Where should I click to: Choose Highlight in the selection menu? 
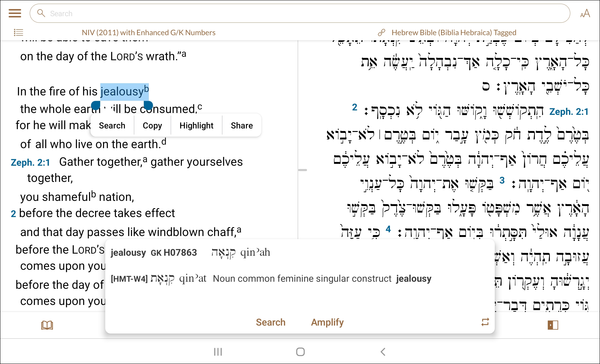point(196,126)
